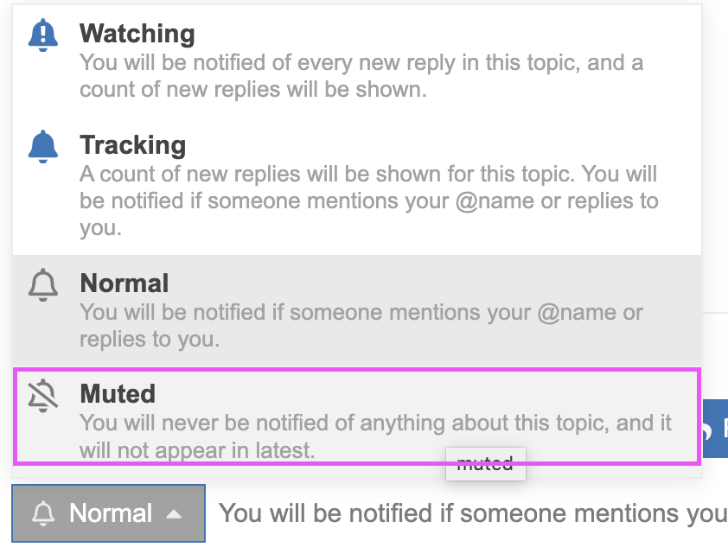Click the outlined Normal bell icon in list
The height and width of the screenshot is (560, 728).
point(42,284)
